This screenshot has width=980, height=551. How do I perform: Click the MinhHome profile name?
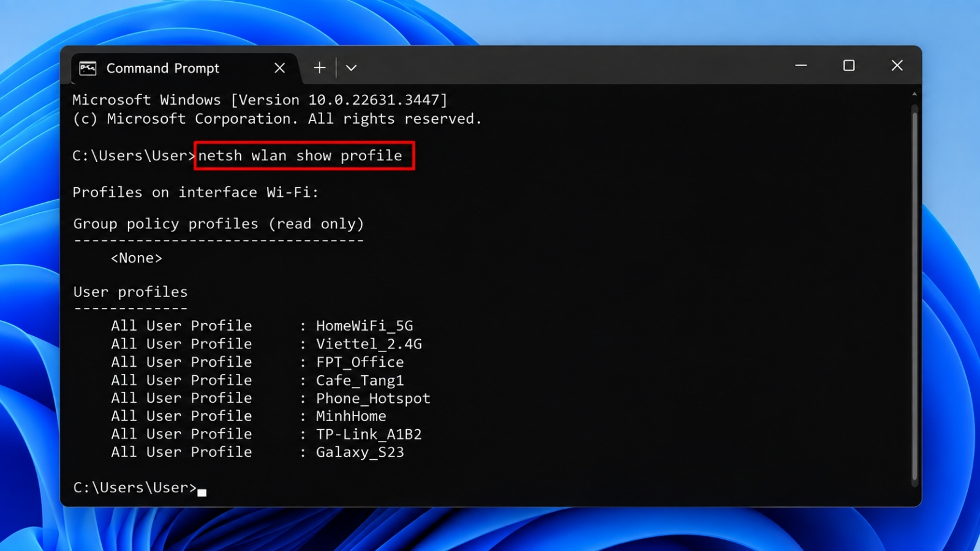pyautogui.click(x=351, y=416)
